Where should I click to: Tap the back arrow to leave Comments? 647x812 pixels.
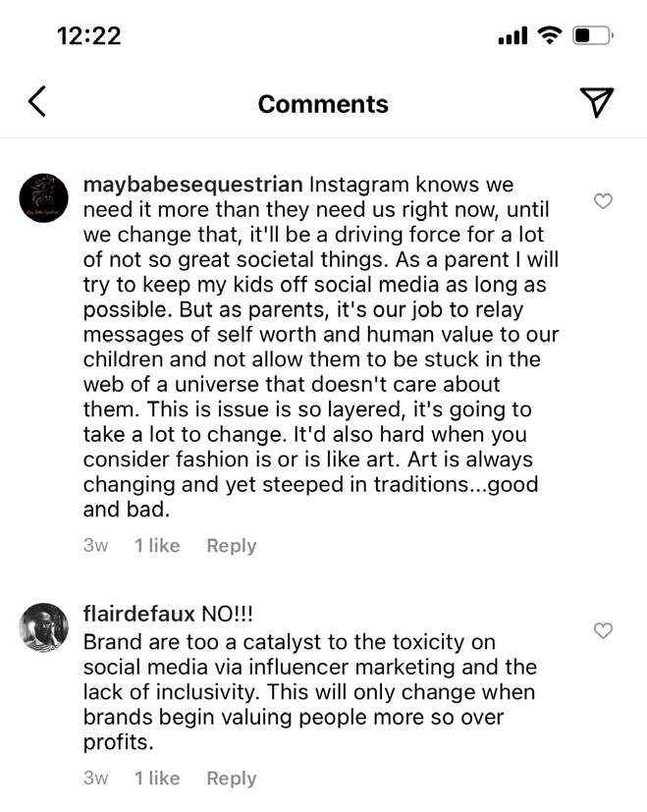[x=37, y=101]
